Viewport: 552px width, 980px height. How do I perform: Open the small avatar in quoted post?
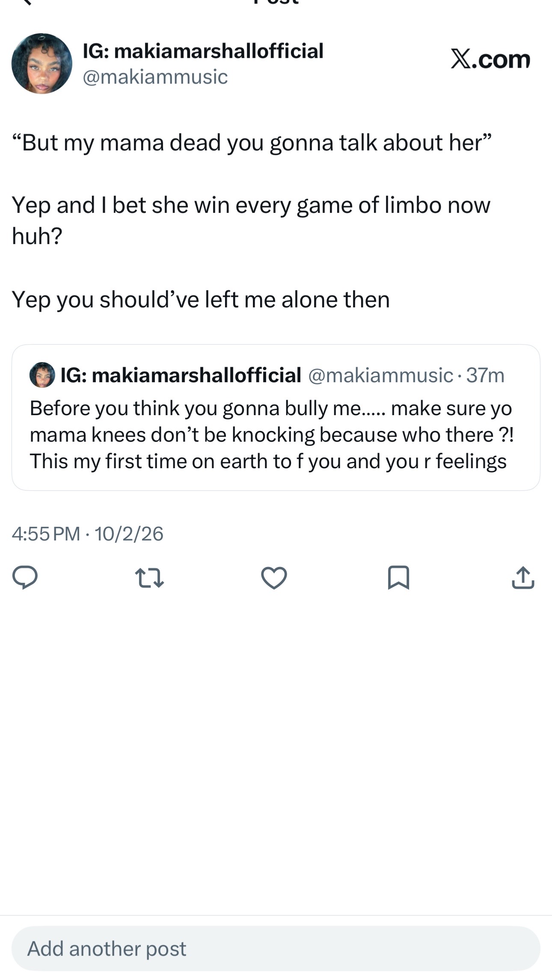point(42,375)
